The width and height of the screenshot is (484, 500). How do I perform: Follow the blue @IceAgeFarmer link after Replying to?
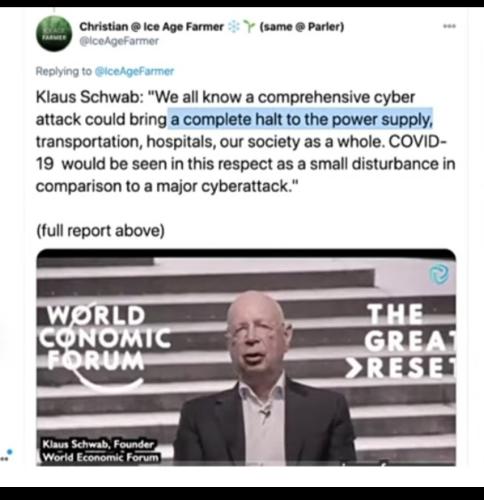tap(134, 71)
